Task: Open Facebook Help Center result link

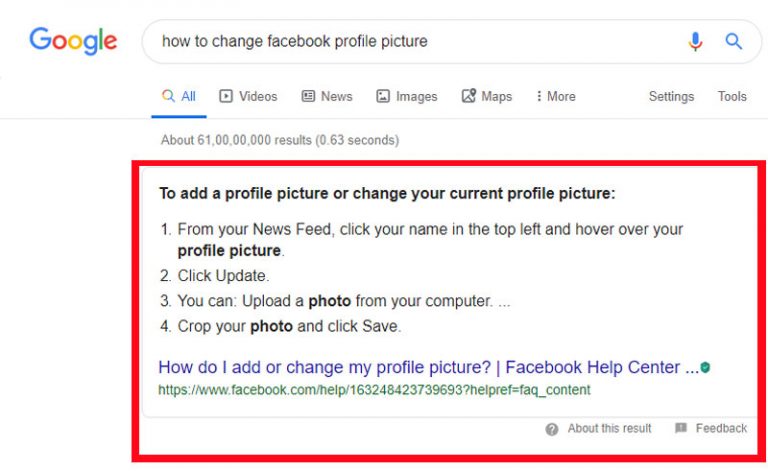Action: 428,367
